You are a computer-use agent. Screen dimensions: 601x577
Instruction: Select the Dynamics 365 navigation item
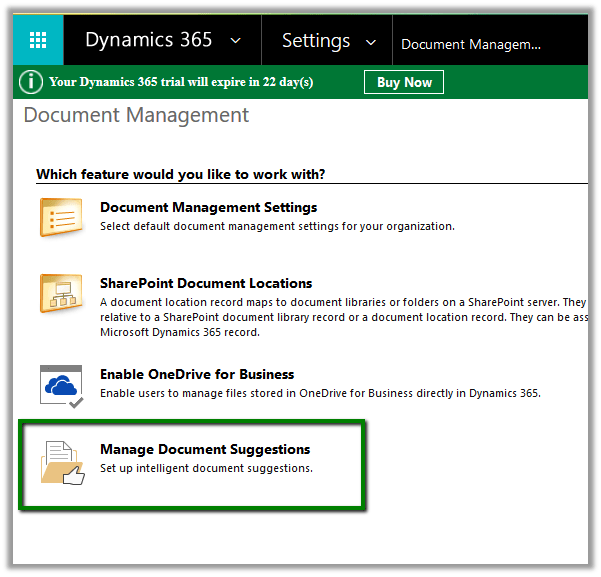click(148, 41)
